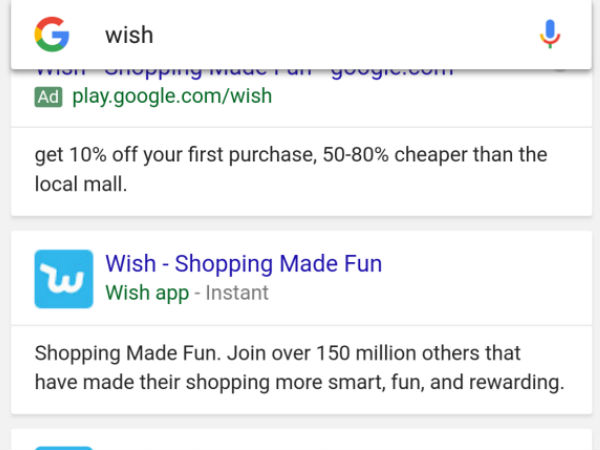The height and width of the screenshot is (450, 600).
Task: Open "Wish - Shopping Made Fun" result title
Action: click(x=243, y=264)
